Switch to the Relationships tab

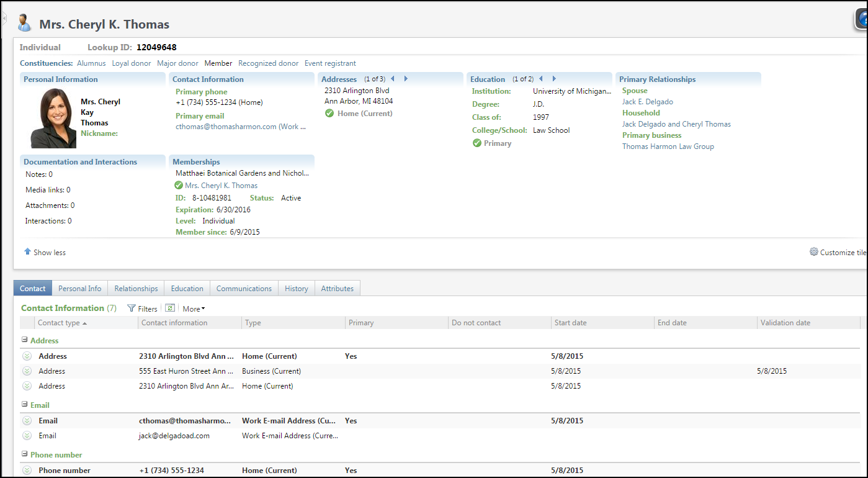136,289
